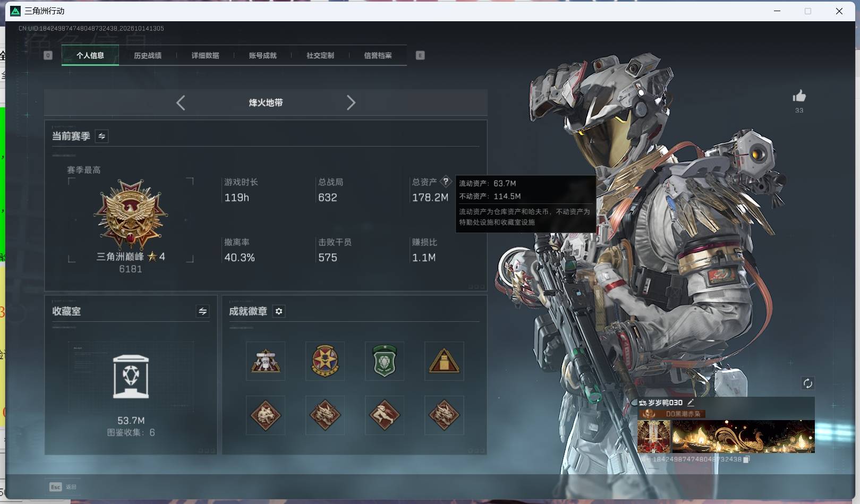Click the 撤离率 value 40.3%

coord(240,258)
